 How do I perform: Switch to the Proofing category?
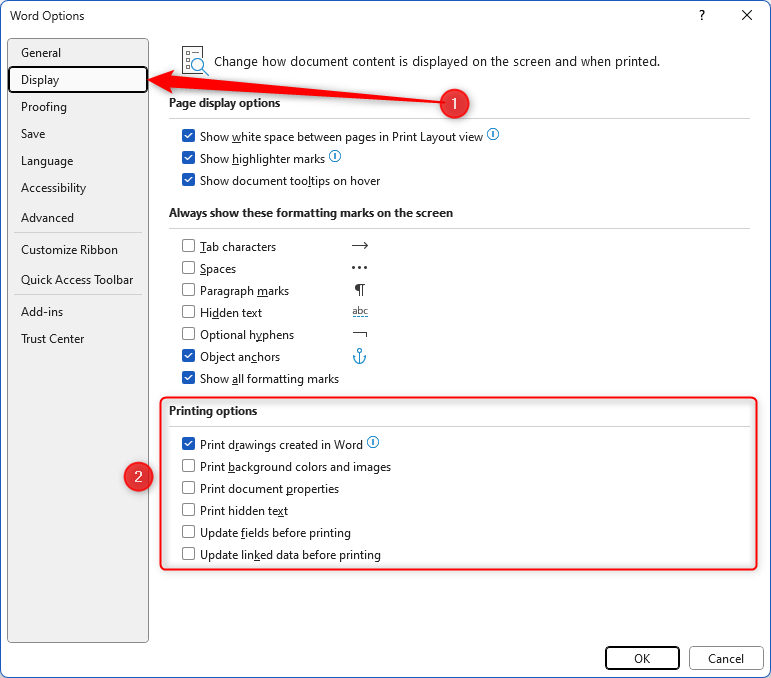coord(44,107)
